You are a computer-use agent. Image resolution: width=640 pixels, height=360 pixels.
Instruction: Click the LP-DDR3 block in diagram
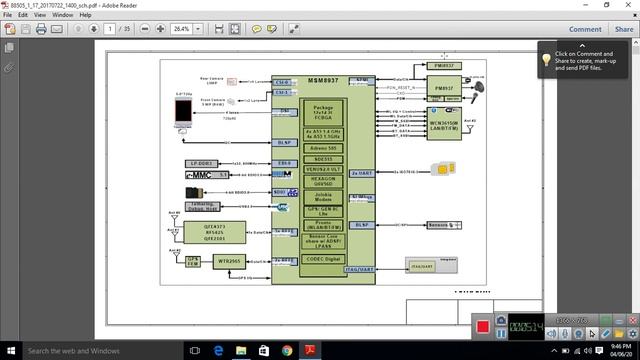click(202, 164)
